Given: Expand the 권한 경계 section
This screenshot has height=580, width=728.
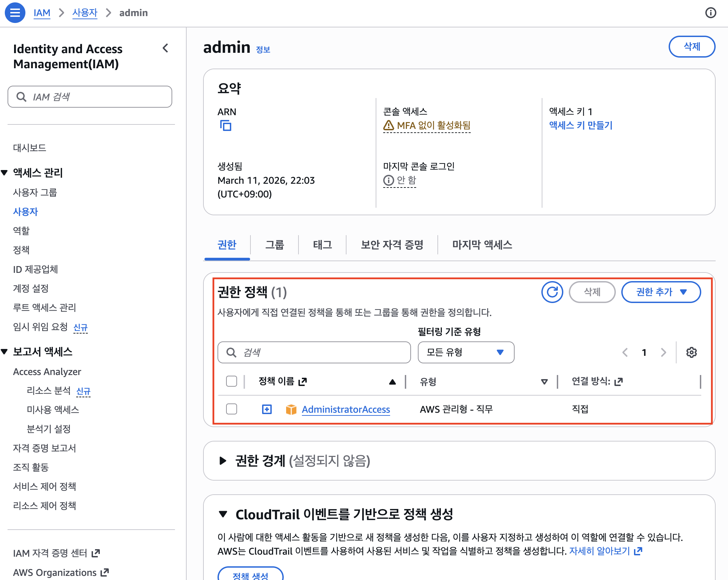Looking at the screenshot, I should [223, 461].
